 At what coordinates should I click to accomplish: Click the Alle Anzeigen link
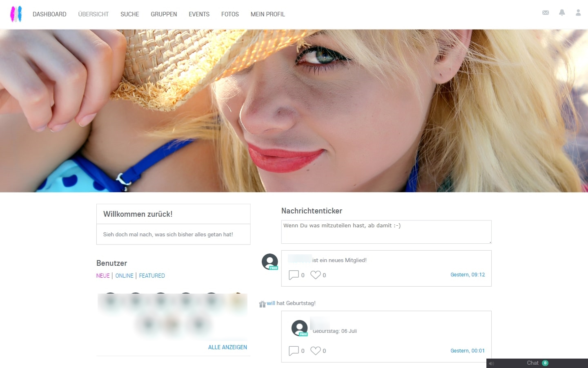click(x=227, y=347)
